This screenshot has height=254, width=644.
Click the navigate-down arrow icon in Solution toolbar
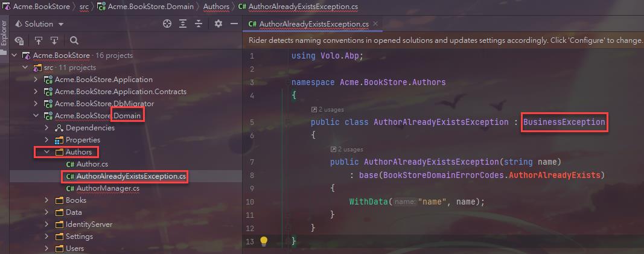[54, 40]
